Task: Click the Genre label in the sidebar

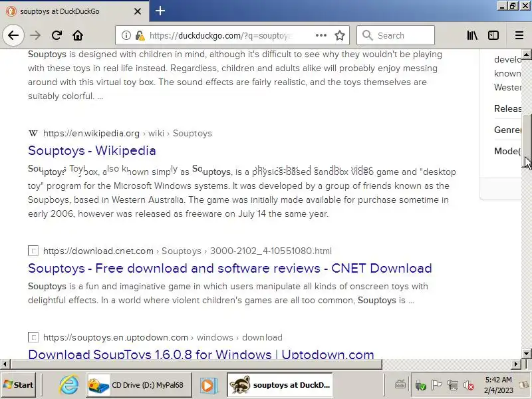Action: tap(507, 130)
